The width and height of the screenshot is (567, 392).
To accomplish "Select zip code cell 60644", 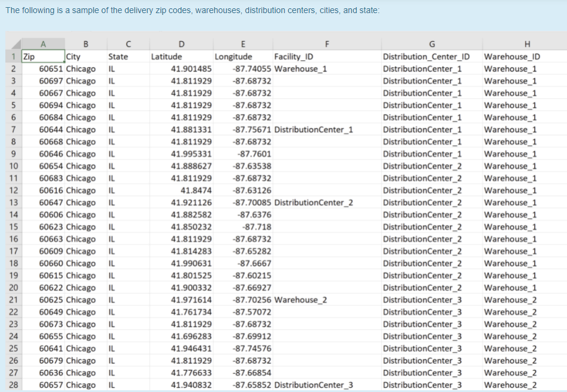I will [x=43, y=129].
